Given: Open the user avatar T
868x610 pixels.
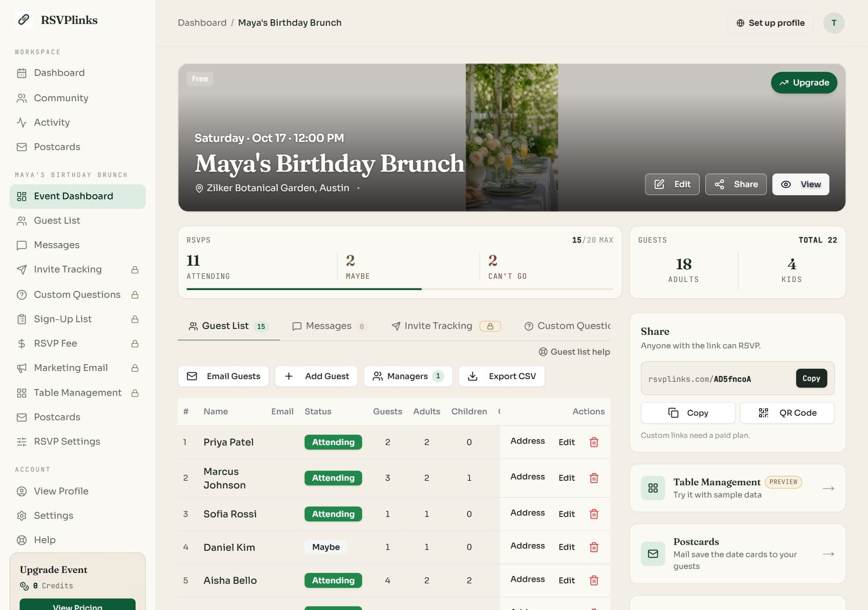Looking at the screenshot, I should (834, 23).
